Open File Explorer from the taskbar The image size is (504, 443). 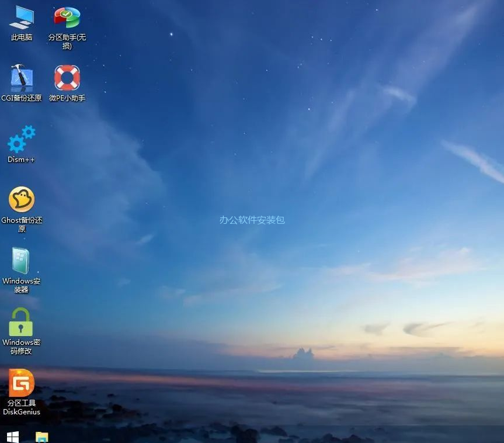pyautogui.click(x=41, y=437)
